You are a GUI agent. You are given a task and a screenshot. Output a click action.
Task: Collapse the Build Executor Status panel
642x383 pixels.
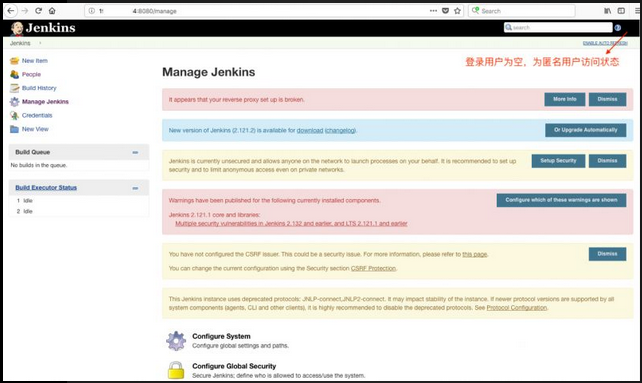pos(135,188)
